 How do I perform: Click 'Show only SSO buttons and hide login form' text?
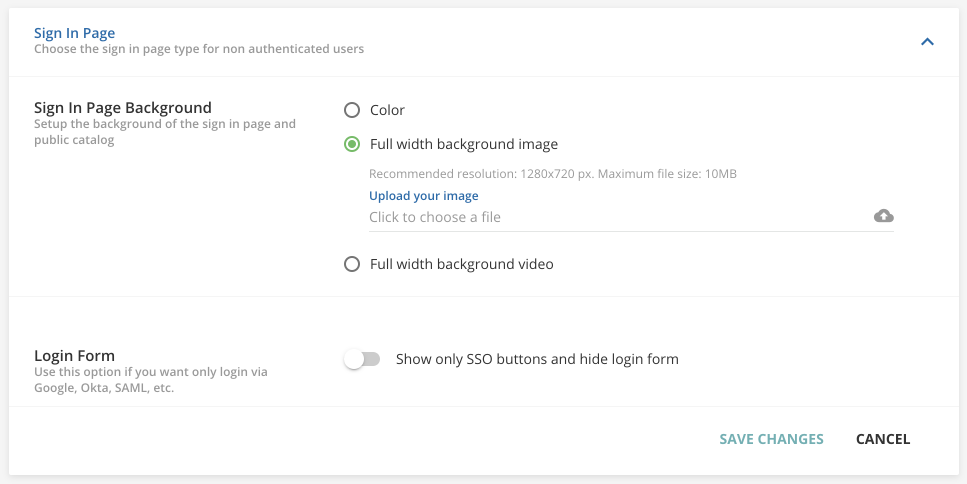coord(537,359)
